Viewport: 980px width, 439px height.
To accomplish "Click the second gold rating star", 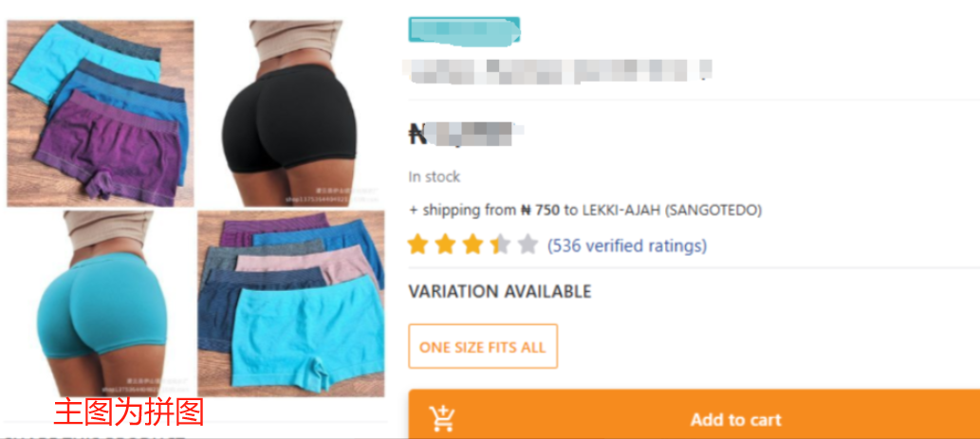I will 445,245.
